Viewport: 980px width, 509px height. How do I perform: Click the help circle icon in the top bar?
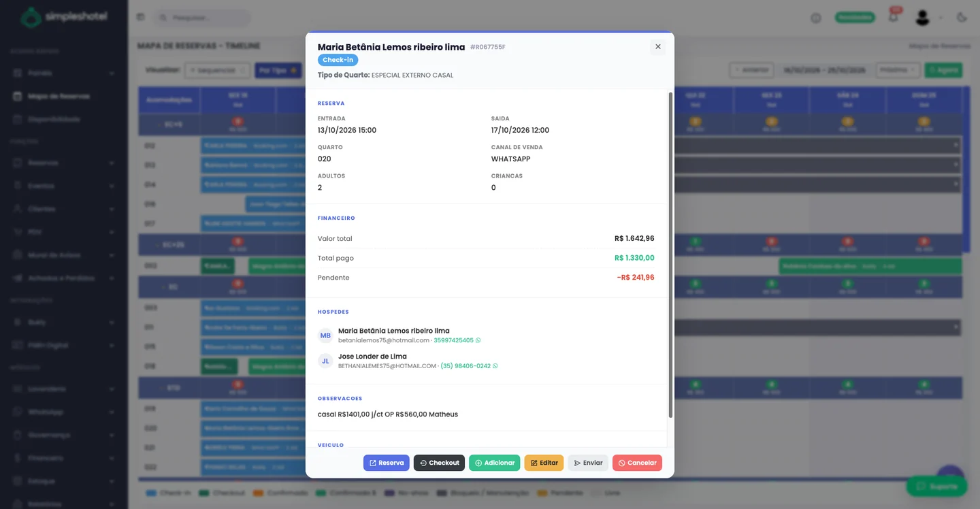pyautogui.click(x=816, y=18)
